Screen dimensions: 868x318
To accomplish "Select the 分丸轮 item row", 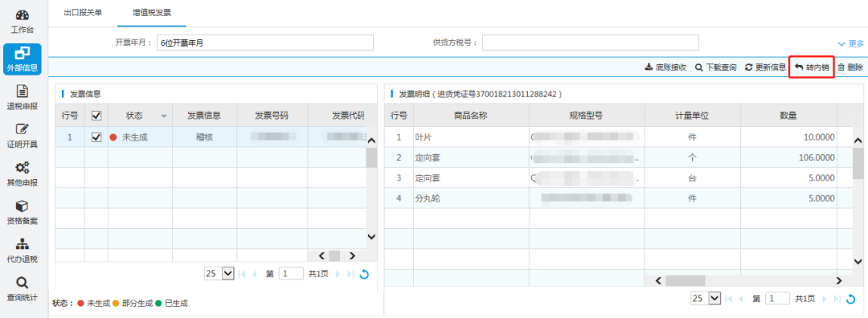I will click(618, 198).
